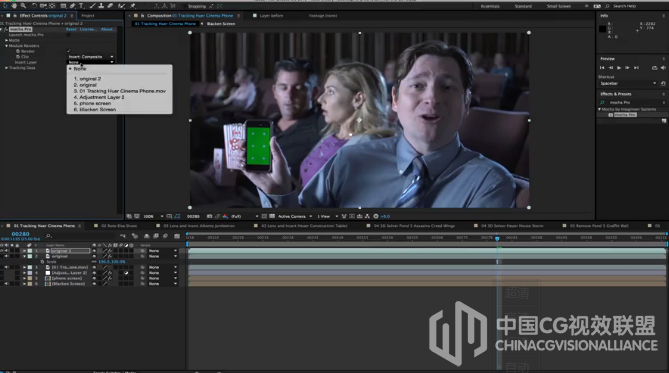Switch to Essentials workspace

coord(490,6)
